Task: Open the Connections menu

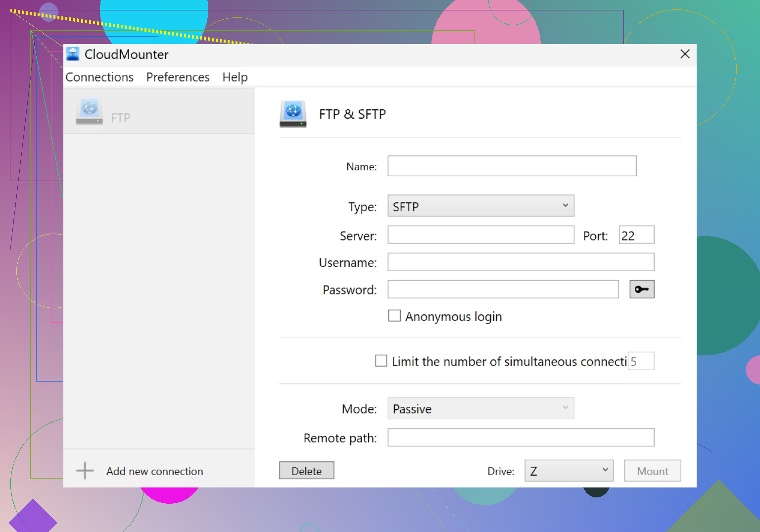Action: click(x=99, y=77)
